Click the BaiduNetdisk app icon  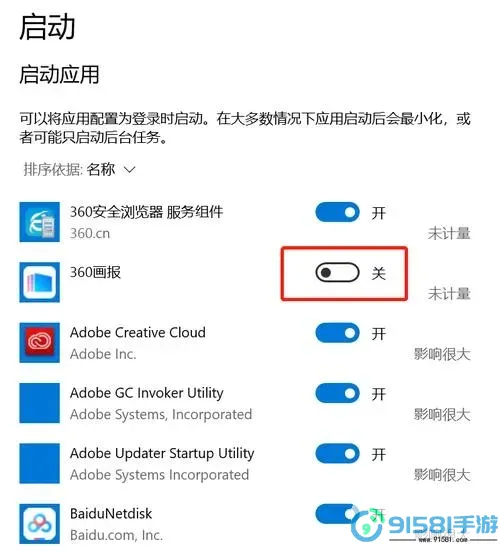39,523
